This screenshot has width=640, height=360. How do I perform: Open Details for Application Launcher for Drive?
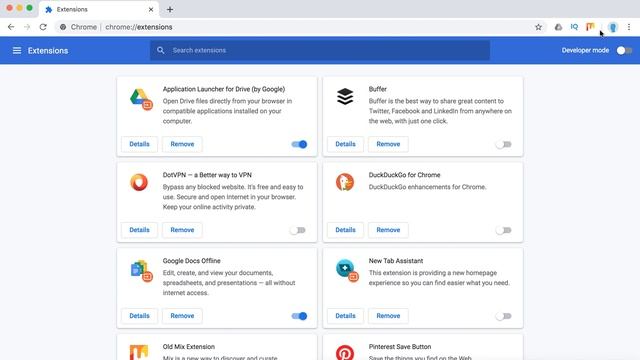coord(139,144)
